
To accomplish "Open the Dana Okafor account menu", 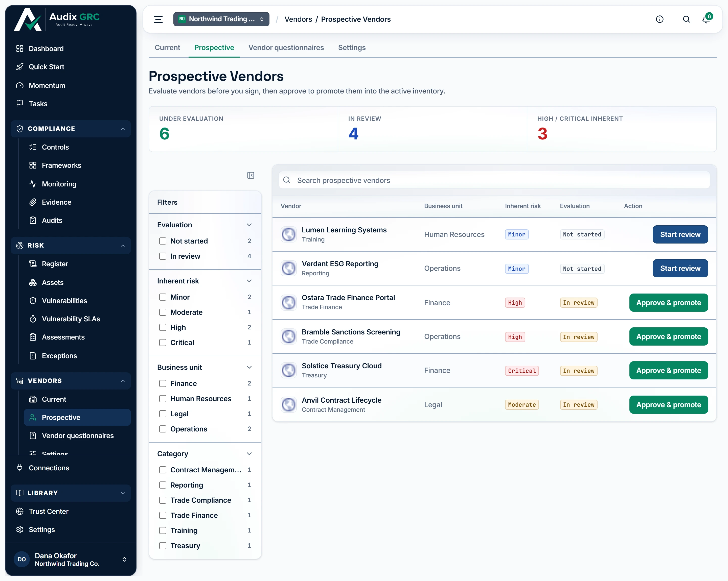I will [x=71, y=559].
